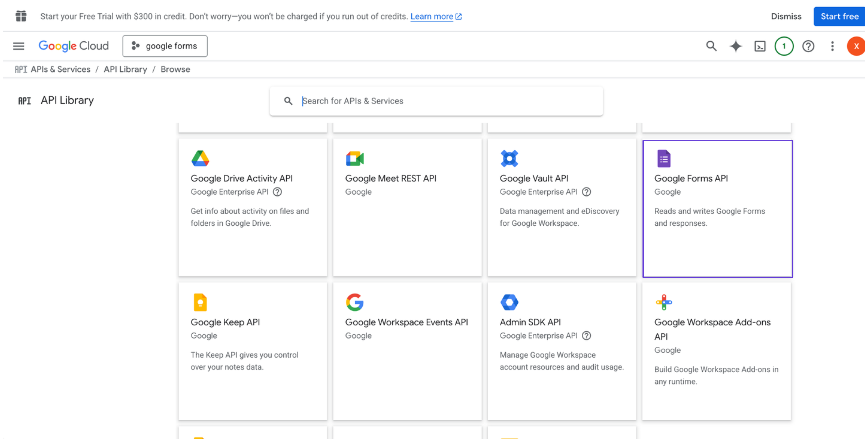This screenshot has width=868, height=442.
Task: Open the Google Keep API card
Action: pos(252,351)
